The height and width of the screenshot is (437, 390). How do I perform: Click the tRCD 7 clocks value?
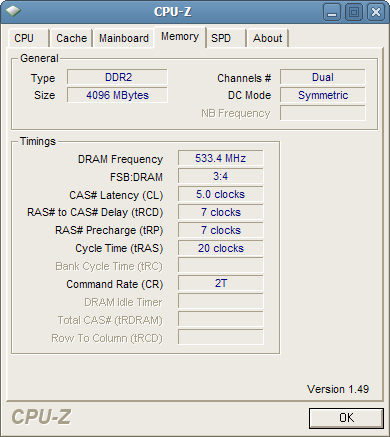(220, 212)
